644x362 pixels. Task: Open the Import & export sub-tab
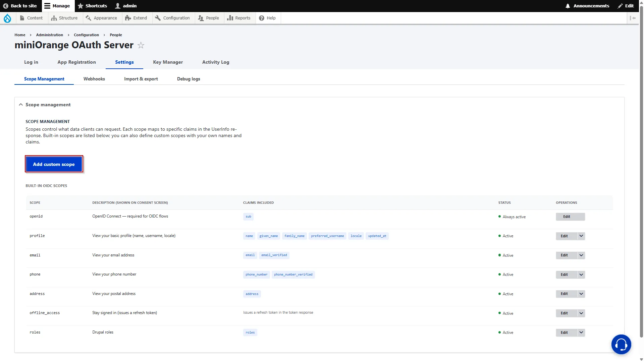[x=141, y=79]
